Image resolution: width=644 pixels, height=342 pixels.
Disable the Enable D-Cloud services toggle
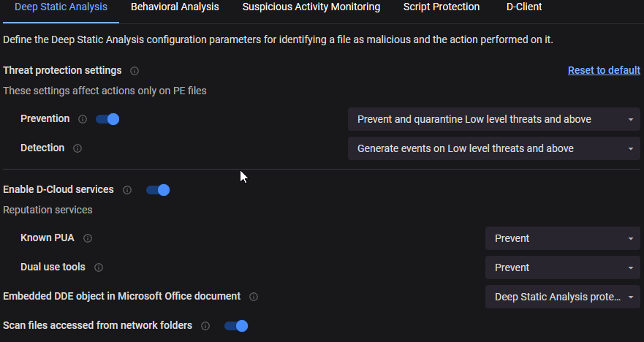click(x=158, y=190)
